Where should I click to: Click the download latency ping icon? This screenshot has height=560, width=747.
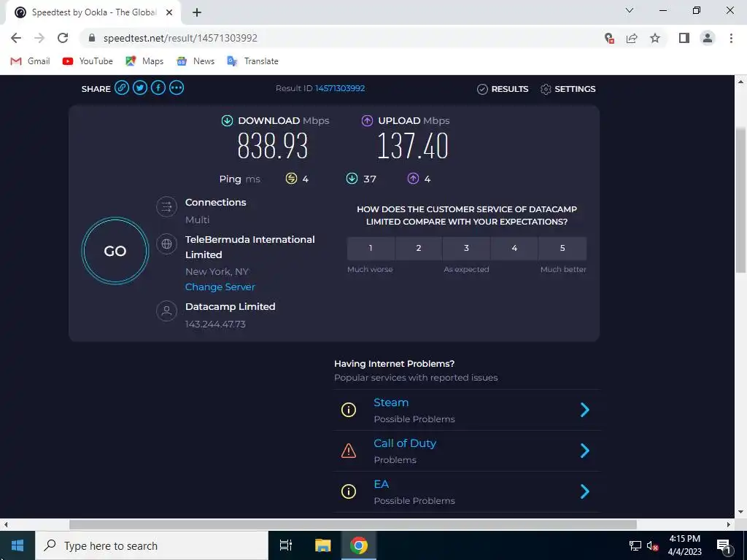coord(352,179)
